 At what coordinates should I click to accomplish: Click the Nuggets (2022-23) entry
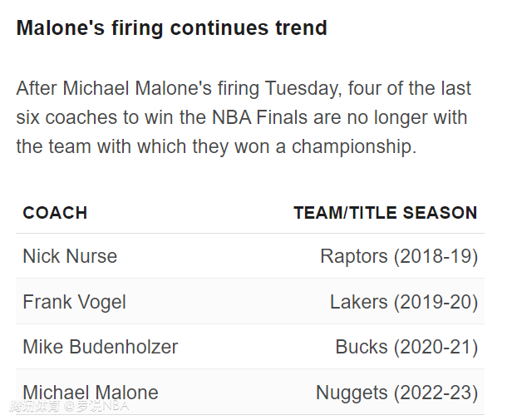pyautogui.click(x=396, y=393)
